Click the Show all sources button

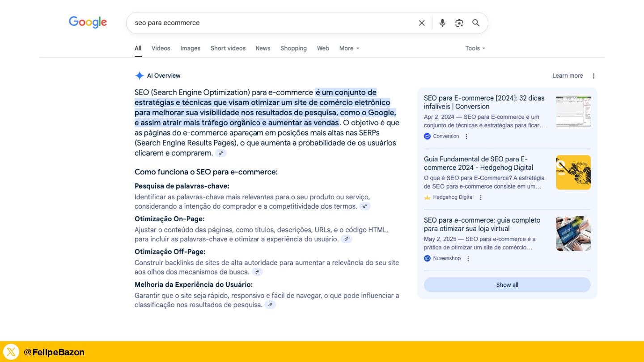click(x=507, y=285)
